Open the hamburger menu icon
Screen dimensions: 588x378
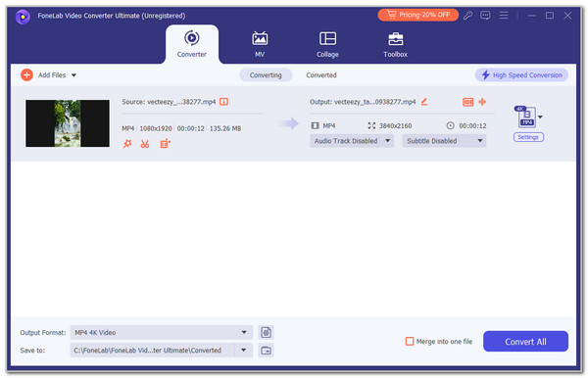(504, 16)
